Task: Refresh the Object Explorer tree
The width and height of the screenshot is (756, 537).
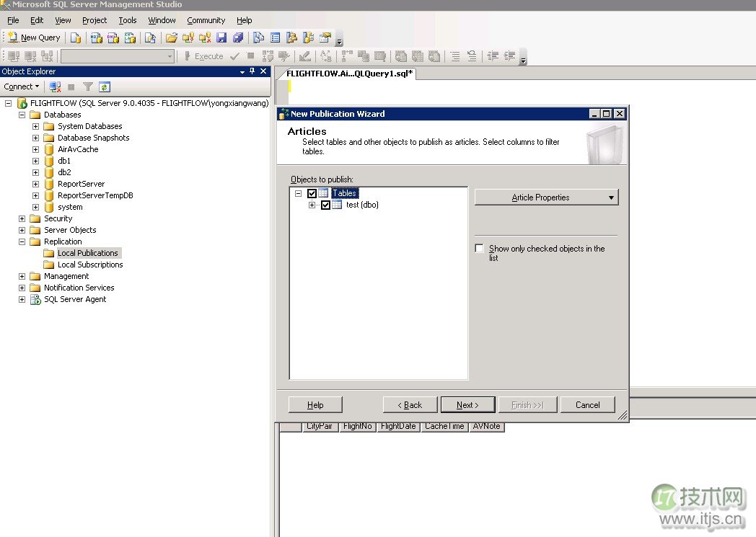Action: [x=105, y=86]
